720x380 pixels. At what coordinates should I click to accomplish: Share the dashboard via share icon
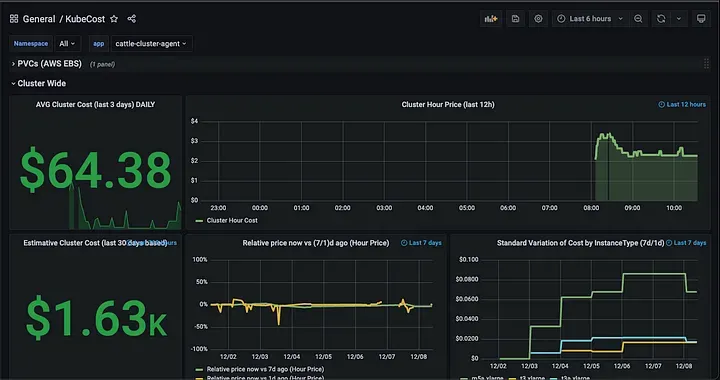tap(132, 19)
